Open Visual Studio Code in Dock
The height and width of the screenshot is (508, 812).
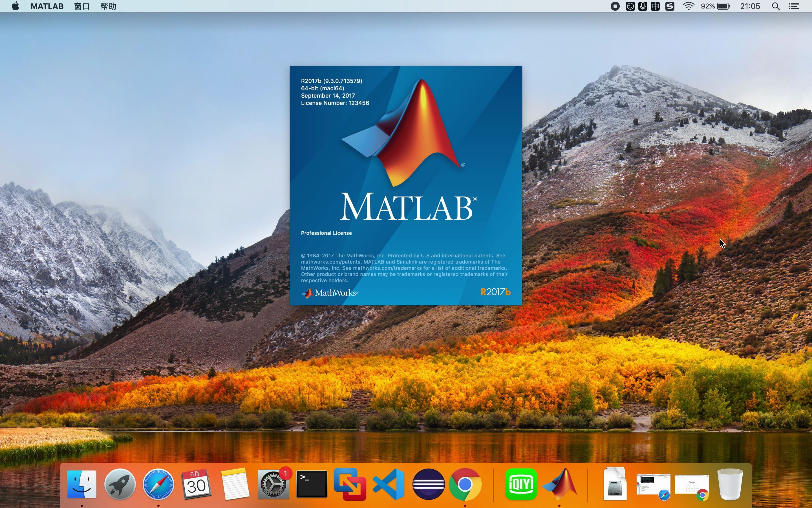[389, 484]
